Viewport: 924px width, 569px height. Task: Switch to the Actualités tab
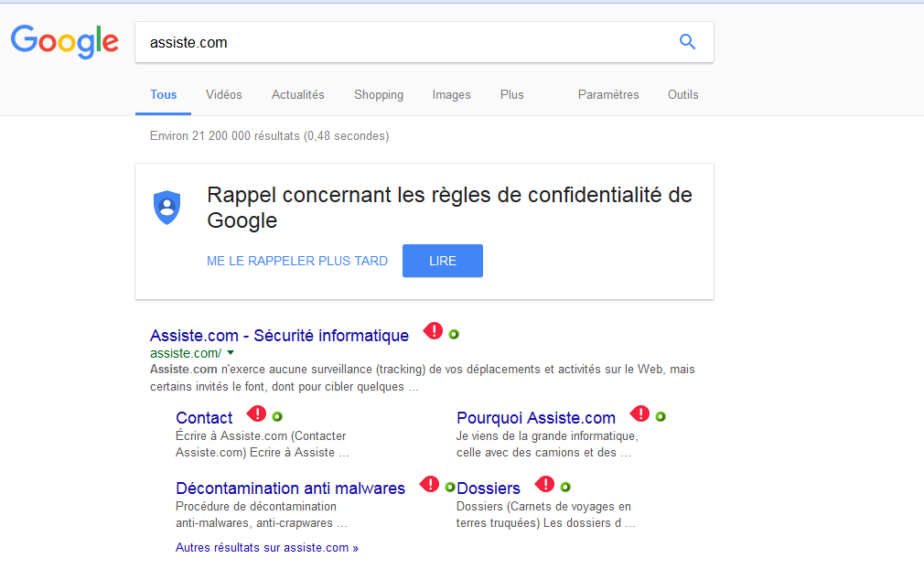pyautogui.click(x=297, y=95)
